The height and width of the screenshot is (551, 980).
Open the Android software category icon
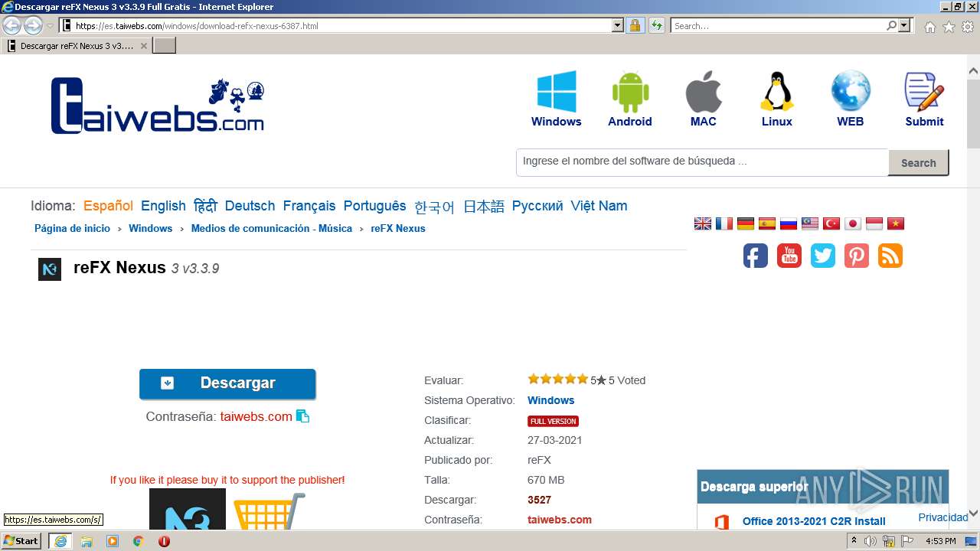pyautogui.click(x=630, y=92)
